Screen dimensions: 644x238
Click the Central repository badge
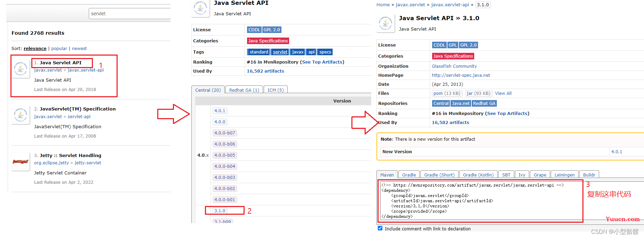441,104
